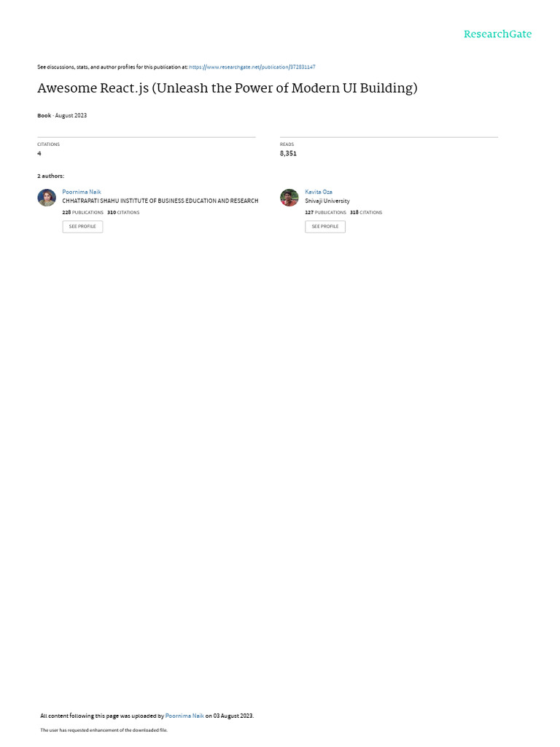This screenshot has height=747, width=560.
Task: Click the Awesome React.js book title
Action: coord(227,88)
